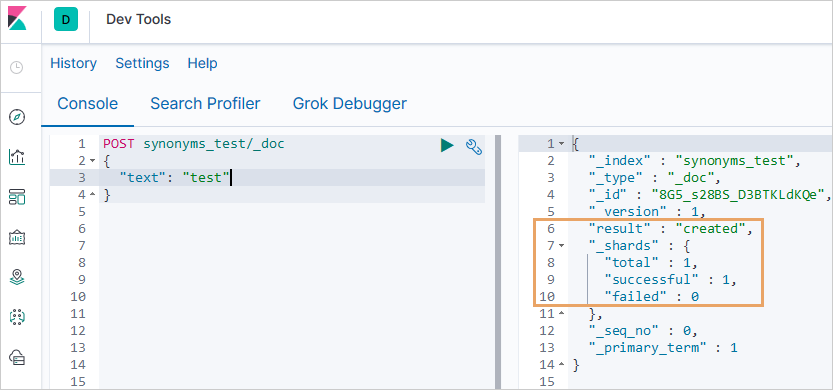Open the Help link
Screen dimensions: 833x390
202,64
